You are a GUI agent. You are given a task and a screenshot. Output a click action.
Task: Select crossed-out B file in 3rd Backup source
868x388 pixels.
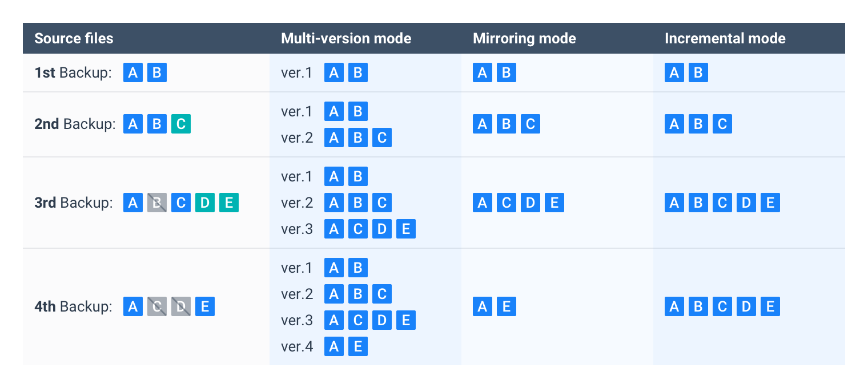[157, 203]
